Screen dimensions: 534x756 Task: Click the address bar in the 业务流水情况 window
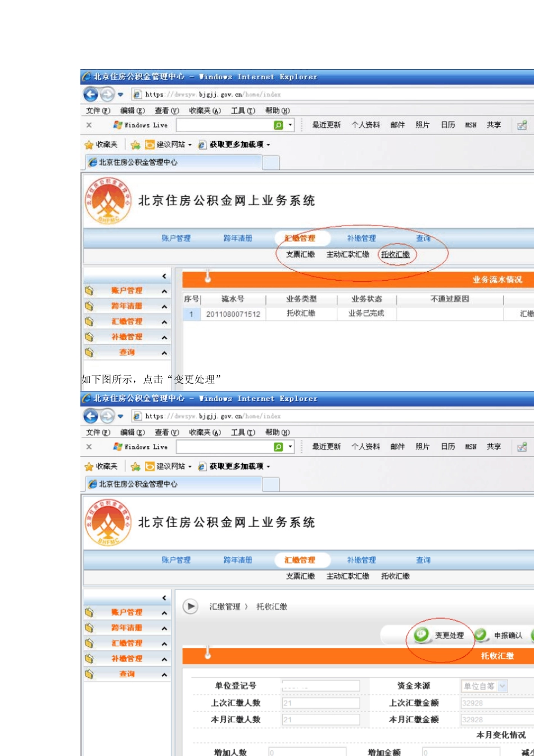pyautogui.click(x=332, y=94)
